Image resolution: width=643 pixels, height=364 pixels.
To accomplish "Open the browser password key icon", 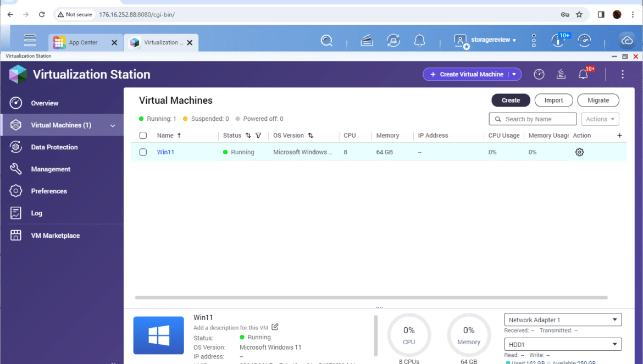I will (x=564, y=14).
